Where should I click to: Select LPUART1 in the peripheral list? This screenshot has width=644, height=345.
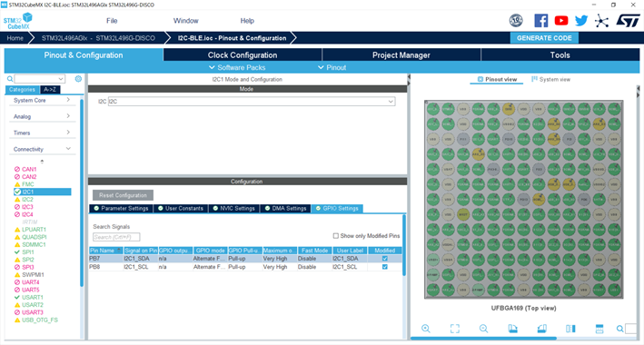click(x=35, y=230)
